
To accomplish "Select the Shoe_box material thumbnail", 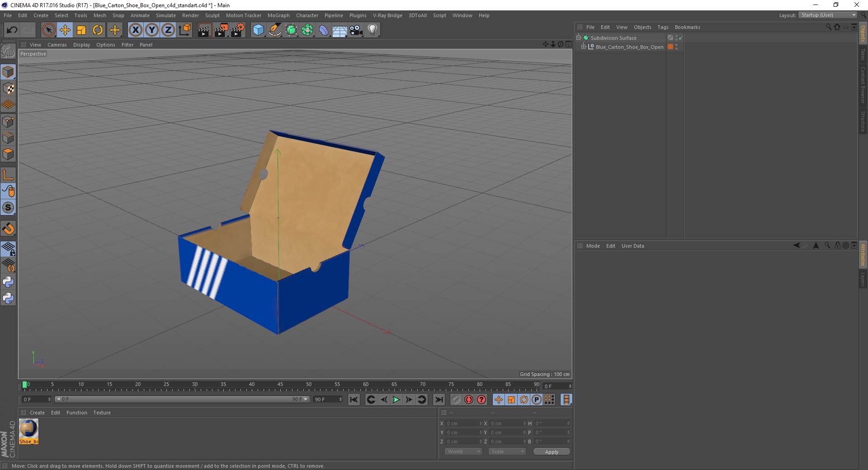I will (28, 428).
